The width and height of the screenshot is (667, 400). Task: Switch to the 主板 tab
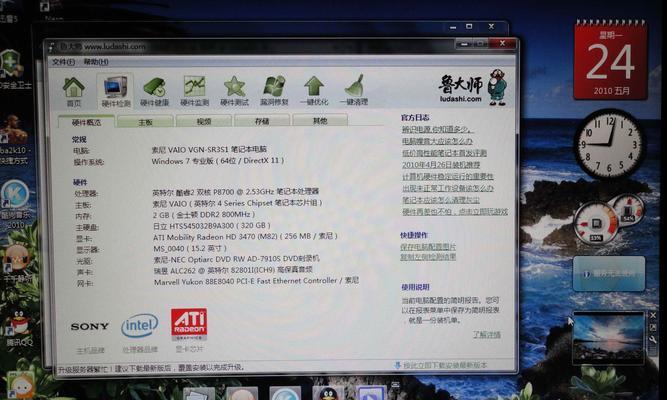click(145, 122)
